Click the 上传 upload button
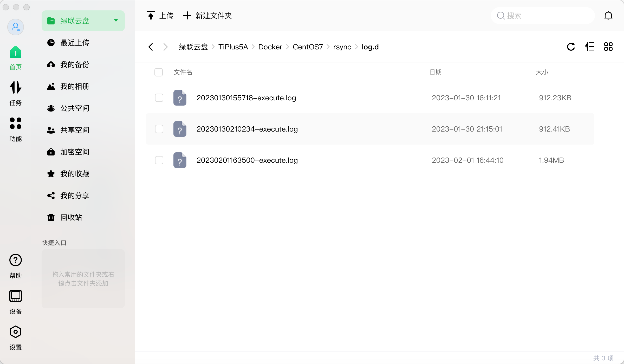 160,16
